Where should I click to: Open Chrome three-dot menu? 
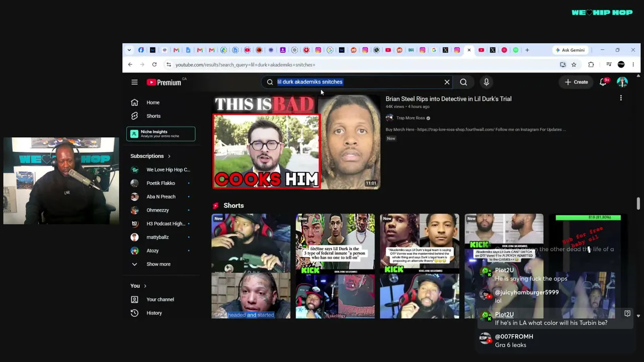click(x=633, y=64)
